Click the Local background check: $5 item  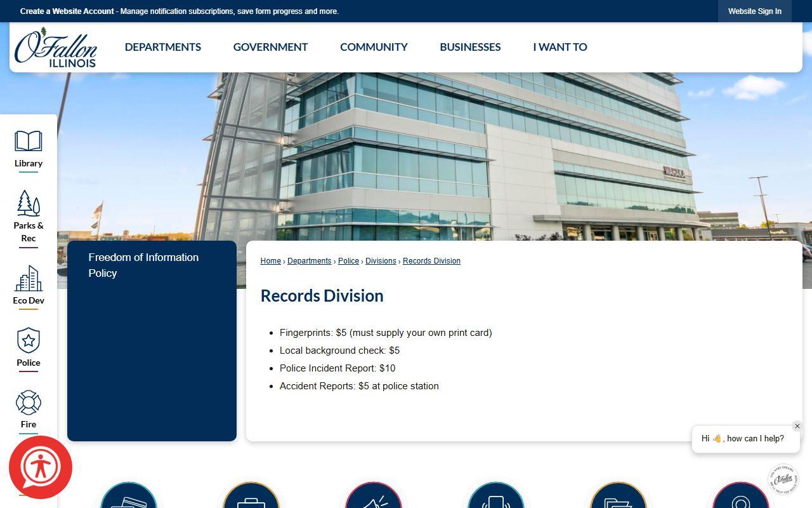(339, 351)
